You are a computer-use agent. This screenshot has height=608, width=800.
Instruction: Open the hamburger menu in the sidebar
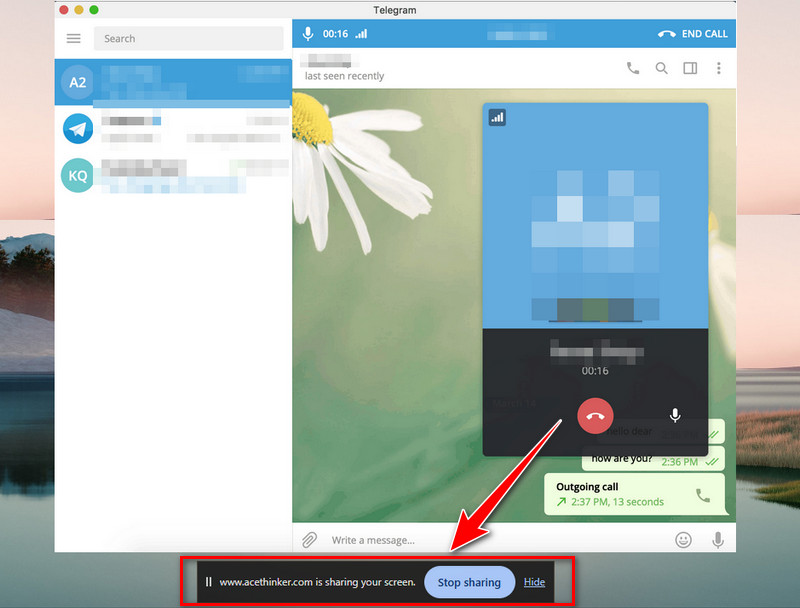pos(73,39)
